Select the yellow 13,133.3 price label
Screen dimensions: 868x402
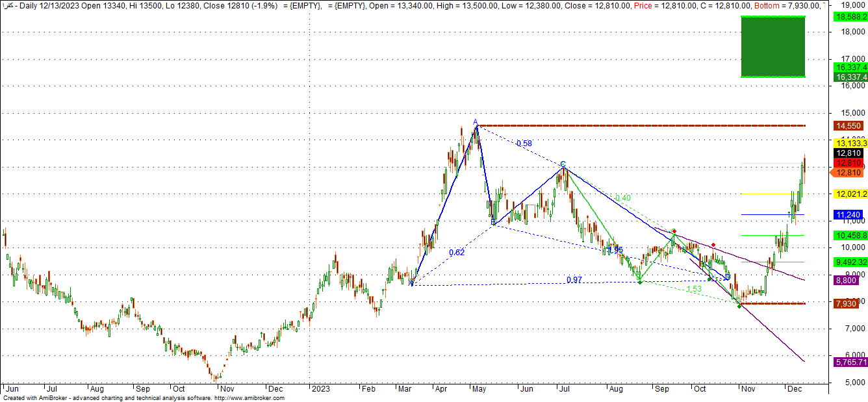(x=849, y=143)
